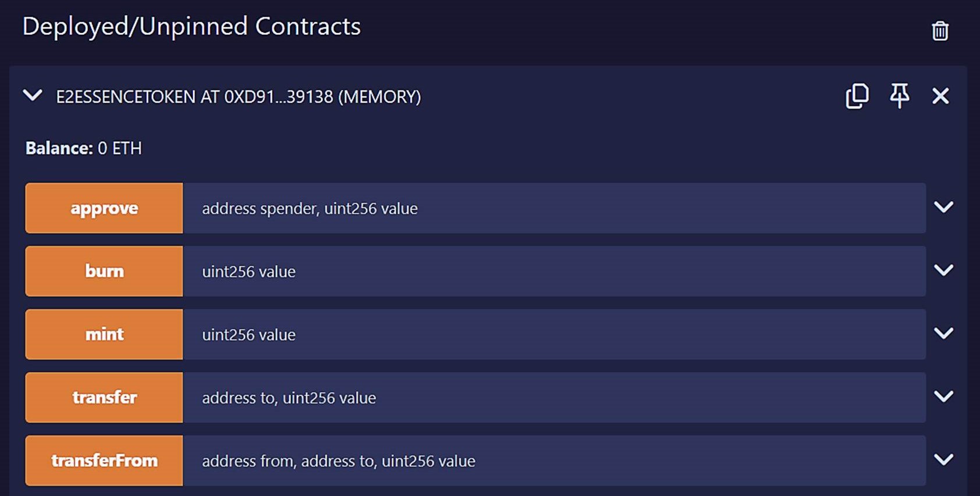The image size is (980, 496).
Task: Copy the E2ESSENCETOKEN contract address
Action: click(x=857, y=96)
